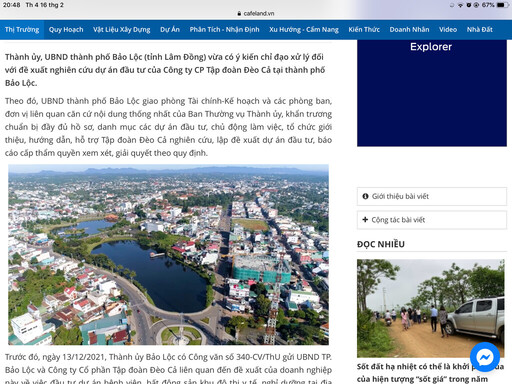Click the paragraph starting Theo đó, UBND
512x384 pixels.
[x=168, y=127]
